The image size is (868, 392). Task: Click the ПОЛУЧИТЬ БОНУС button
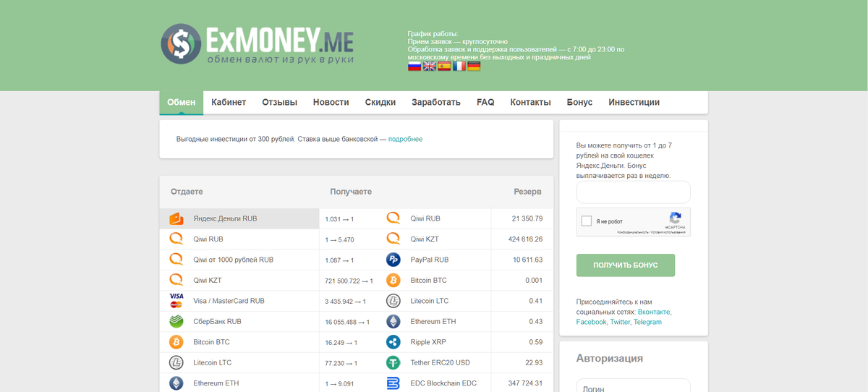coord(626,265)
